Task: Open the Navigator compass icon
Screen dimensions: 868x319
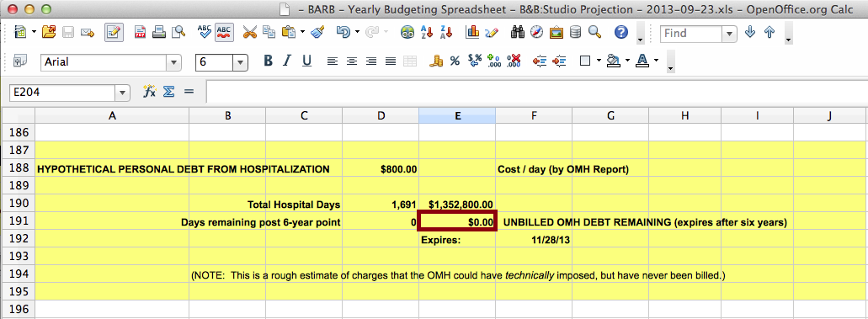Action: [536, 32]
